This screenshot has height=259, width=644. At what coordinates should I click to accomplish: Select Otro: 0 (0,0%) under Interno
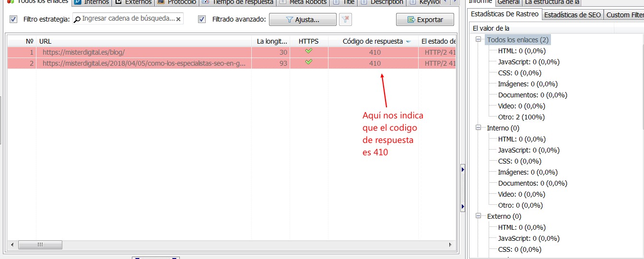tap(521, 205)
